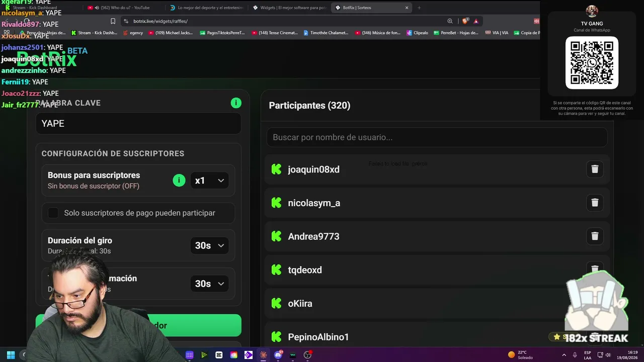
Task: Open the PagosTiktoksPerreT... bookmark
Action: point(222,33)
